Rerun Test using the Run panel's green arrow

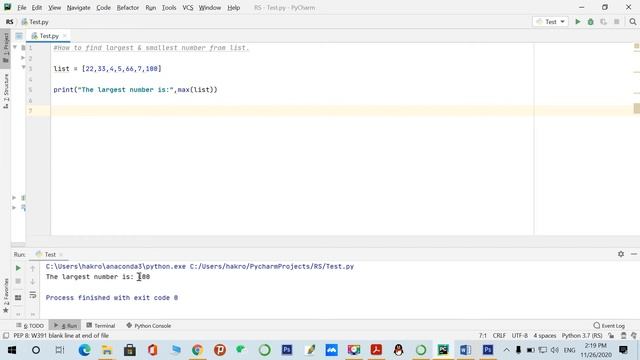click(18, 268)
